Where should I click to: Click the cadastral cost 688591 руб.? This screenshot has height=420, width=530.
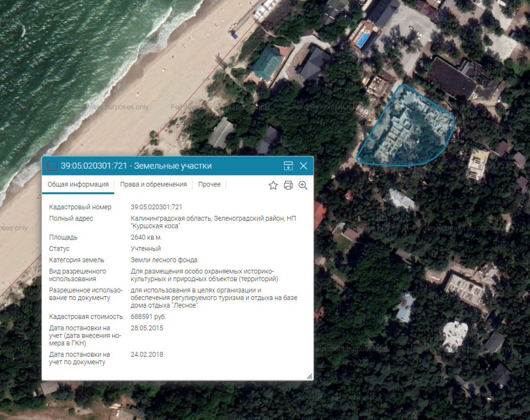click(x=149, y=317)
